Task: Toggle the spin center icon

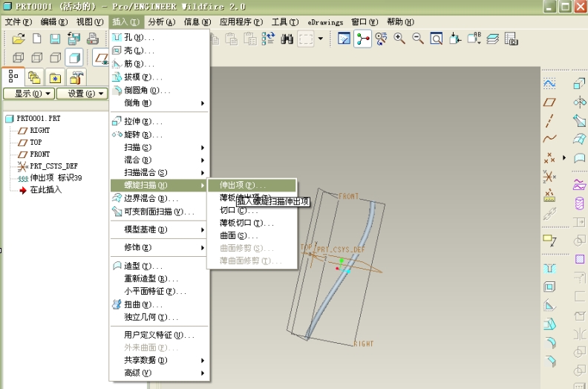Action: [x=362, y=39]
